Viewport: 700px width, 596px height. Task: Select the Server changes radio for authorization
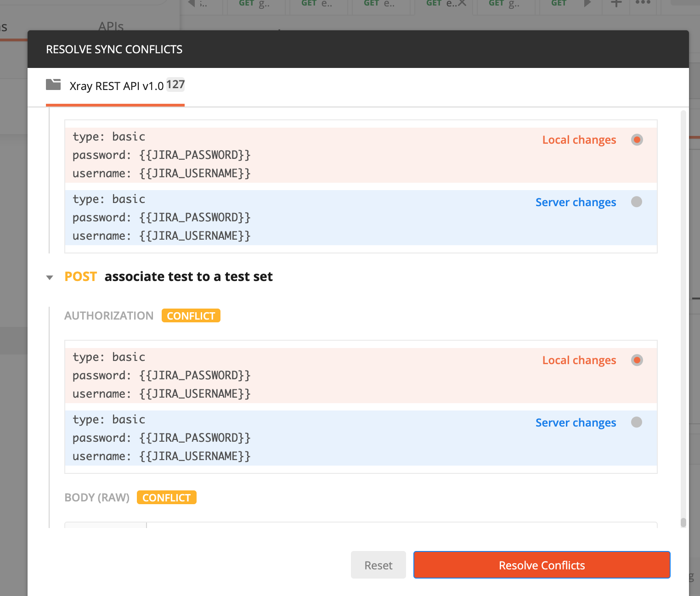pyautogui.click(x=637, y=422)
